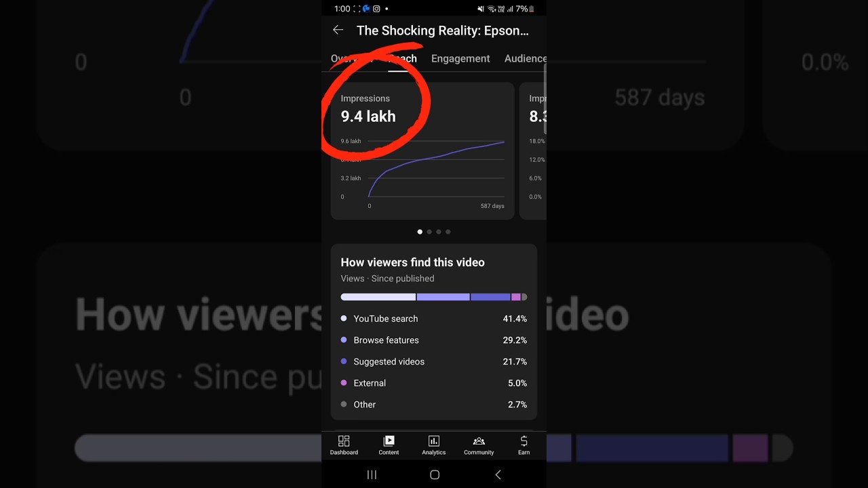
Task: Tap the YouTube search segment of traffic bar
Action: 378,297
